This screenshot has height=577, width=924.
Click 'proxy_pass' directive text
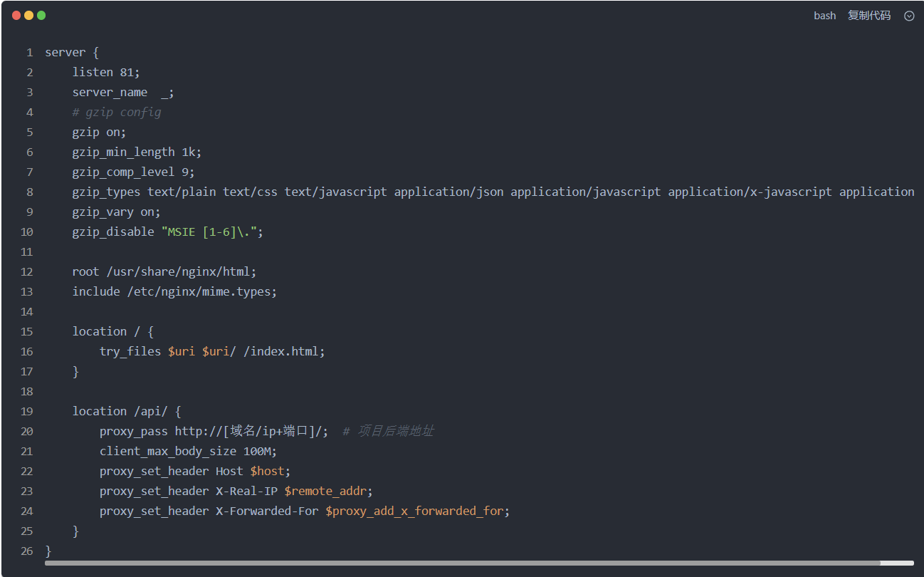(x=134, y=431)
